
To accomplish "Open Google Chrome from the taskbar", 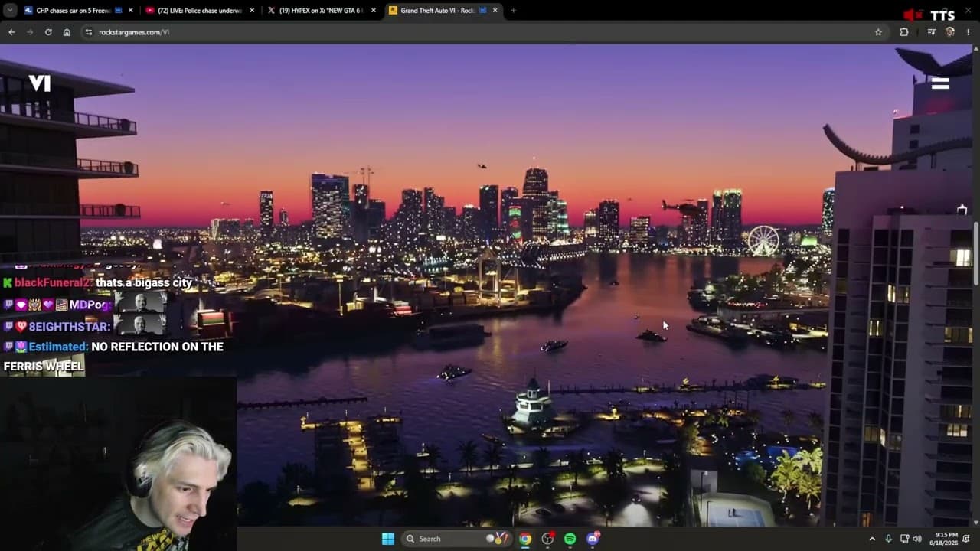I will pyautogui.click(x=525, y=539).
